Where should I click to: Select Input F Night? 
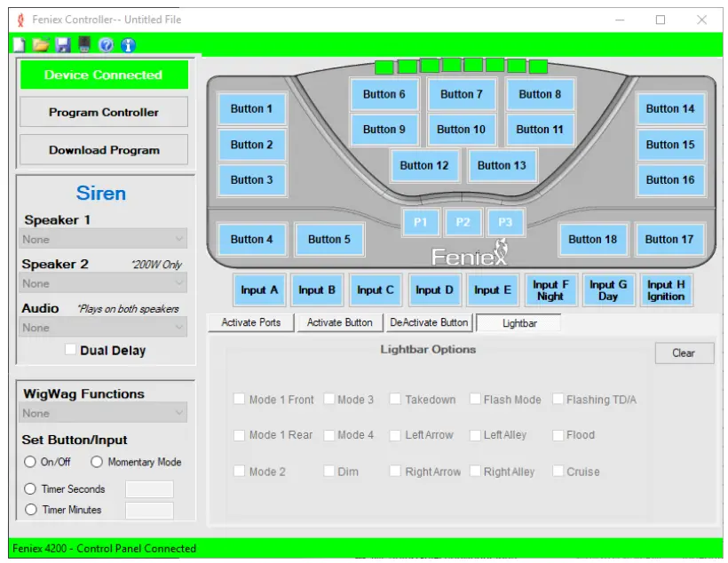[x=550, y=290]
